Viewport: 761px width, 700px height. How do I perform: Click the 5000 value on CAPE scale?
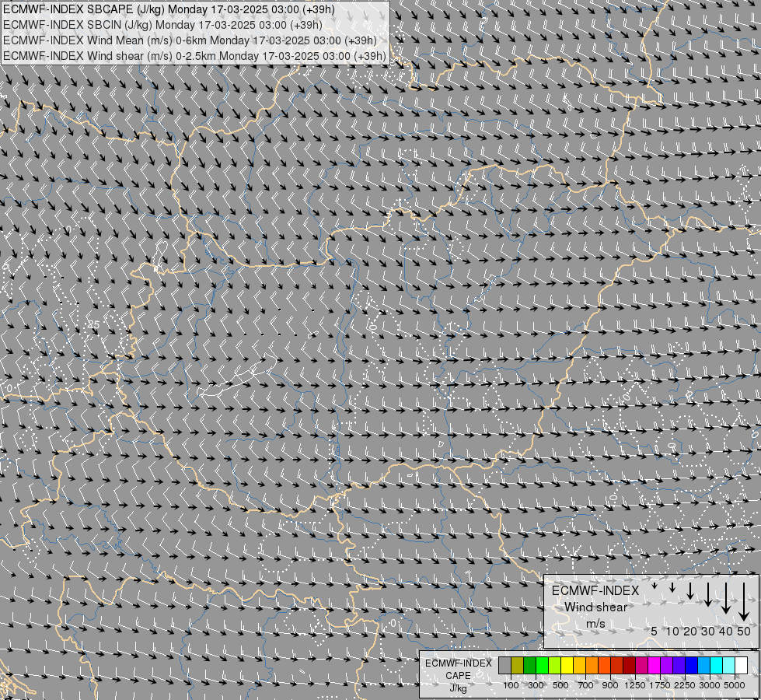tap(735, 685)
